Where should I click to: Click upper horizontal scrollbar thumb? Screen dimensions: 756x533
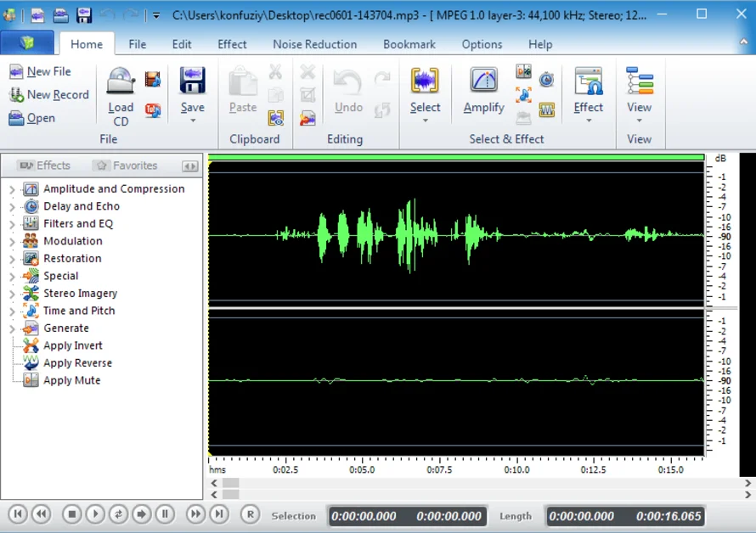(x=230, y=483)
